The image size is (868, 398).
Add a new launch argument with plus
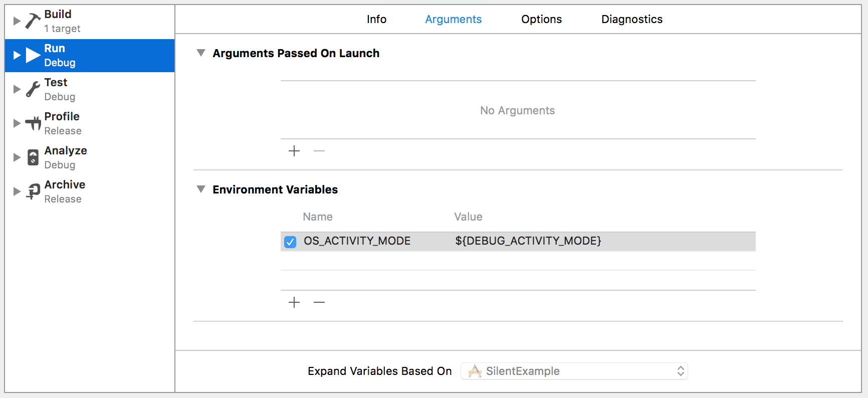click(294, 151)
